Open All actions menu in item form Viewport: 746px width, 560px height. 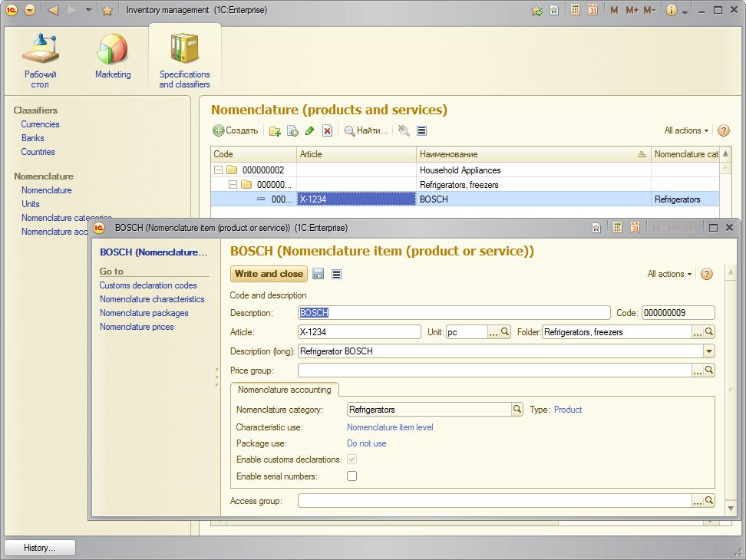(669, 274)
